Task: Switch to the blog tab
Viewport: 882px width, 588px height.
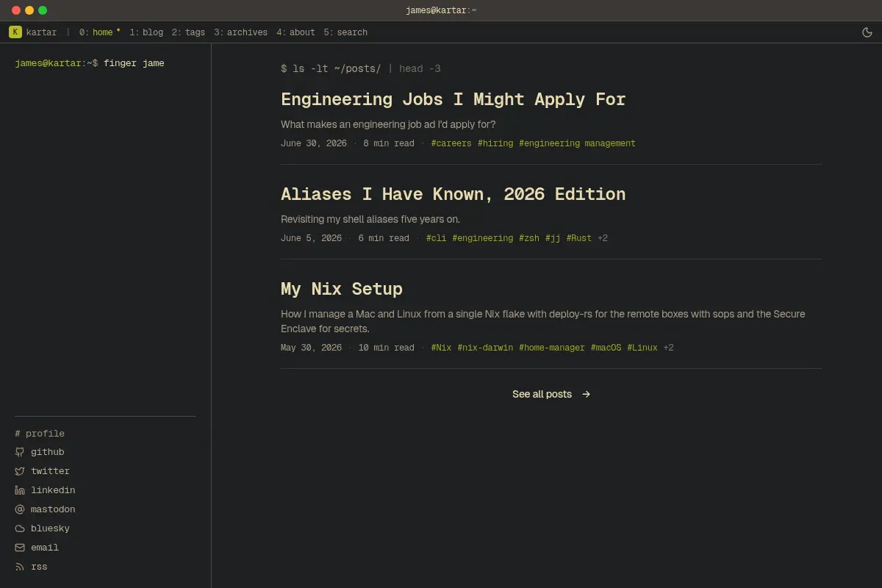Action: coord(146,32)
